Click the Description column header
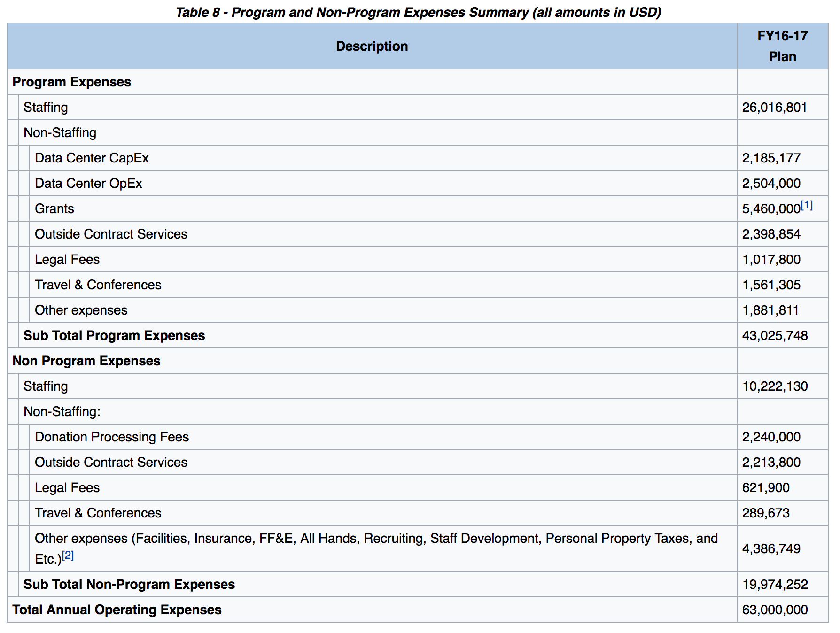 click(x=372, y=46)
